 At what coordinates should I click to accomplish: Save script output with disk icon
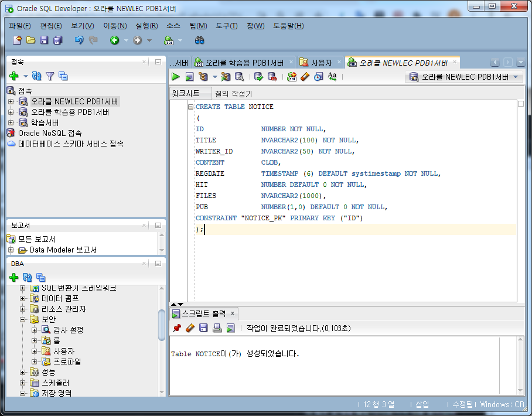[x=203, y=328]
